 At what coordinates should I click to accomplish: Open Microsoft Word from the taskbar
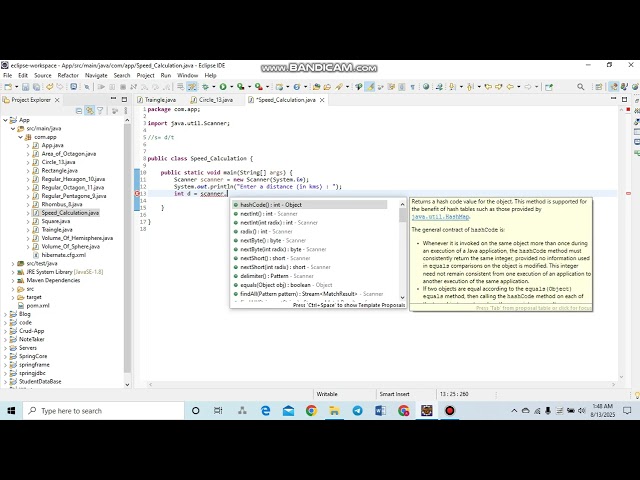pyautogui.click(x=380, y=411)
